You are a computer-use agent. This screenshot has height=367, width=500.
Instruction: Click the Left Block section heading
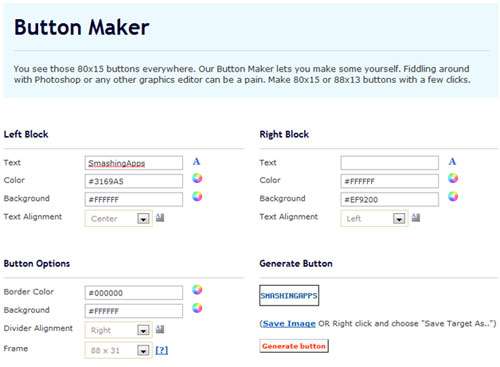[26, 134]
